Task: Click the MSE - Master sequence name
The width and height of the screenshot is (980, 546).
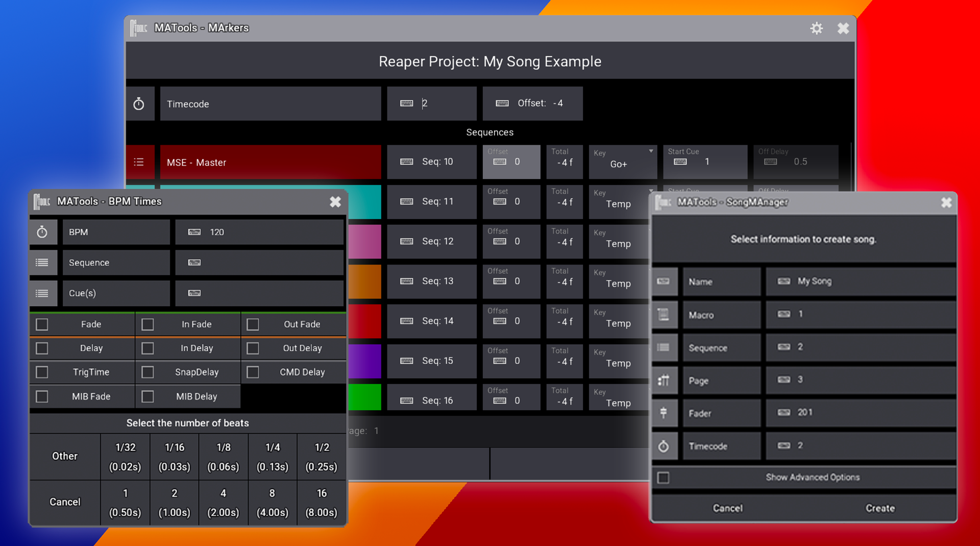Action: 271,162
